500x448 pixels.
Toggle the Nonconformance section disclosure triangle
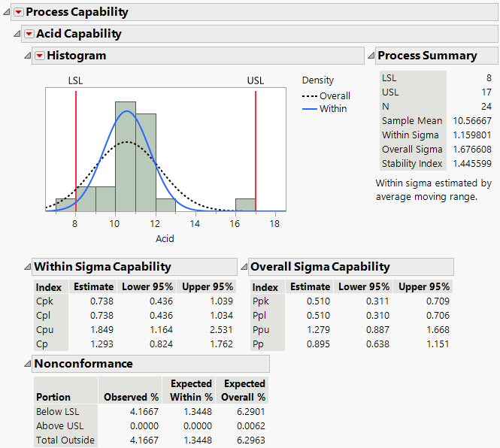pos(27,364)
